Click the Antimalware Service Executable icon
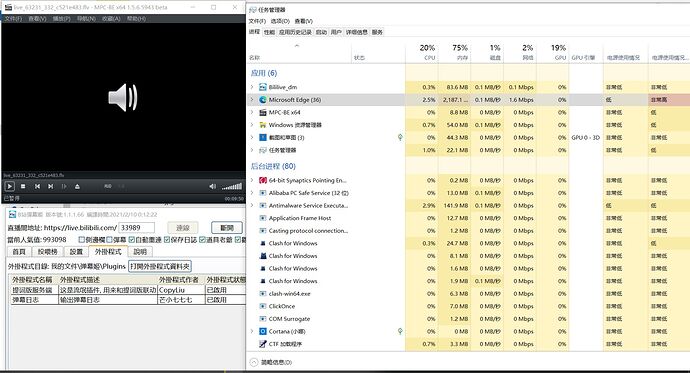Image resolution: width=690 pixels, height=373 pixels. [x=263, y=205]
